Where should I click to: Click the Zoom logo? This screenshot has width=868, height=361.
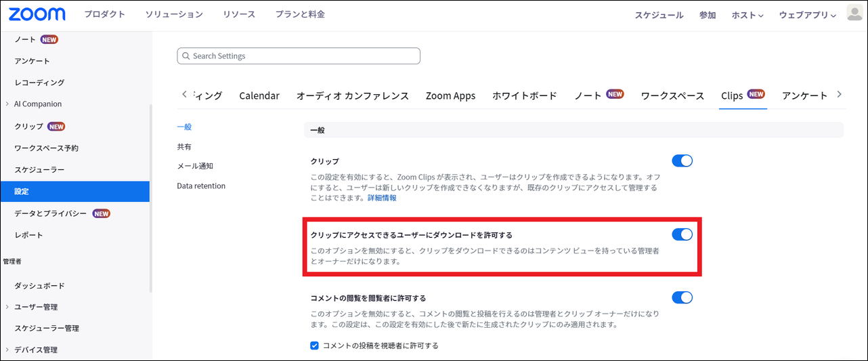(37, 14)
